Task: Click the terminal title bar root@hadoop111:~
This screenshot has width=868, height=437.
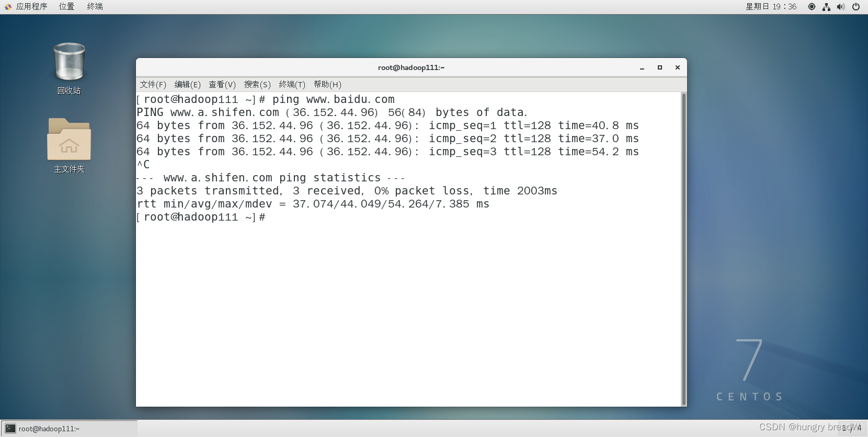Action: (411, 67)
